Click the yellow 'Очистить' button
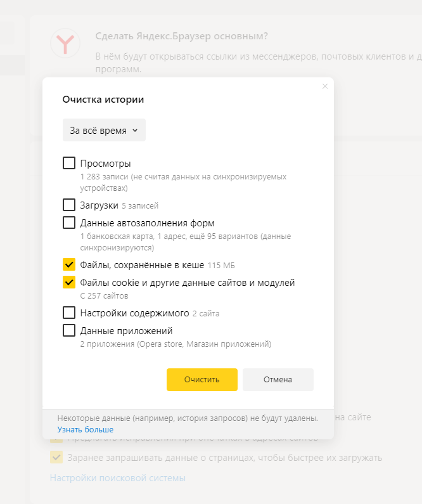The image size is (422, 504). [x=202, y=380]
